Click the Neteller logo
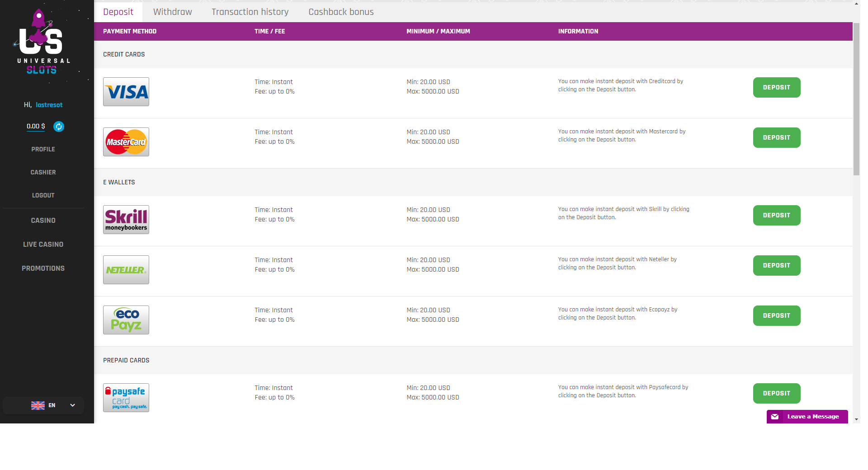 pos(126,270)
